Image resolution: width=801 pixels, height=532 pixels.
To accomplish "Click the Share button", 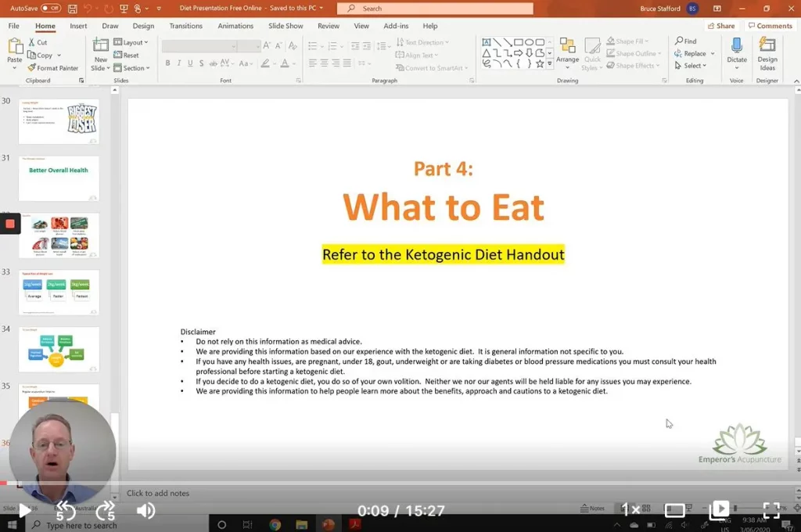I will (721, 26).
